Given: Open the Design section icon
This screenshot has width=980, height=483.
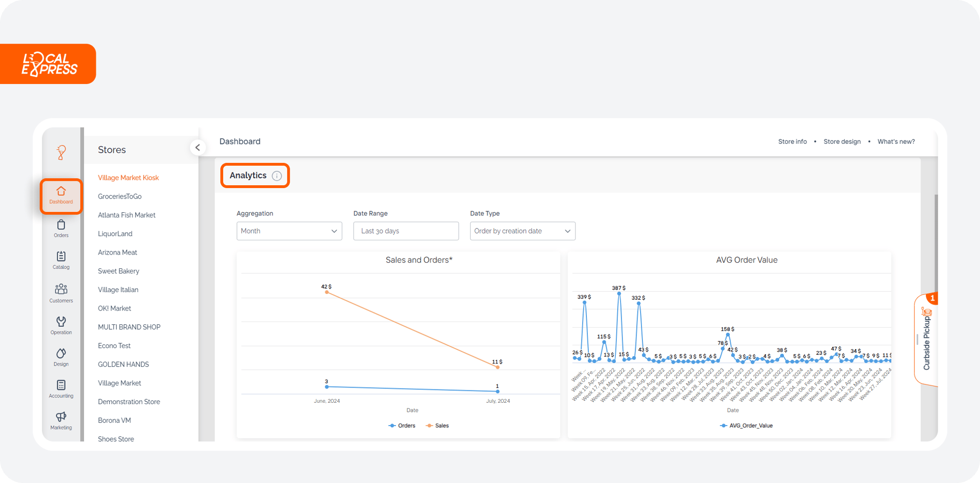Looking at the screenshot, I should click(x=61, y=356).
